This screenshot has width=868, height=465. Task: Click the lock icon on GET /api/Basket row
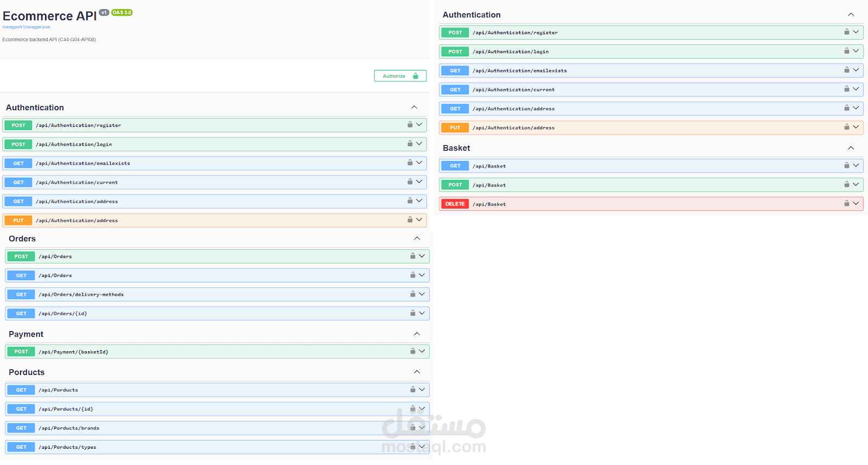point(847,165)
